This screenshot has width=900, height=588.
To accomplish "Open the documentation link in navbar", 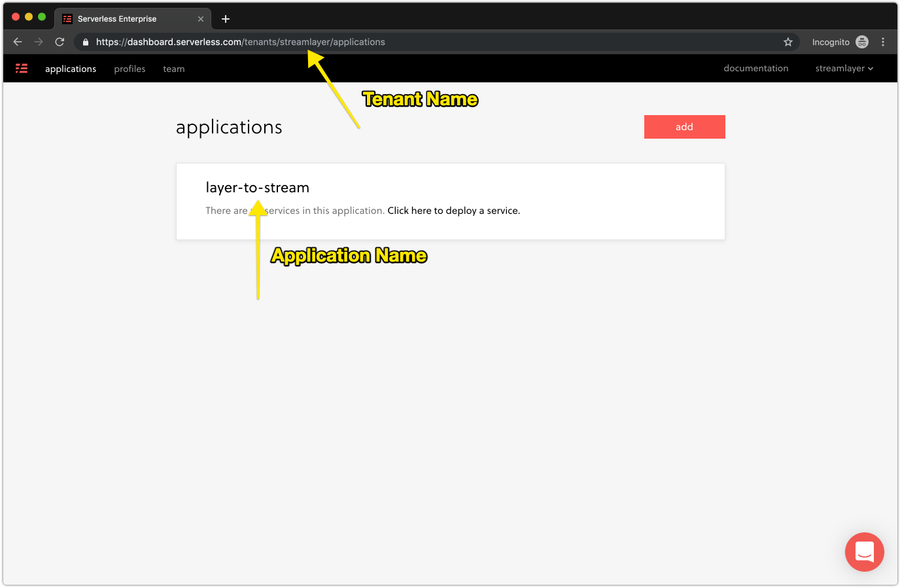I will pyautogui.click(x=756, y=68).
